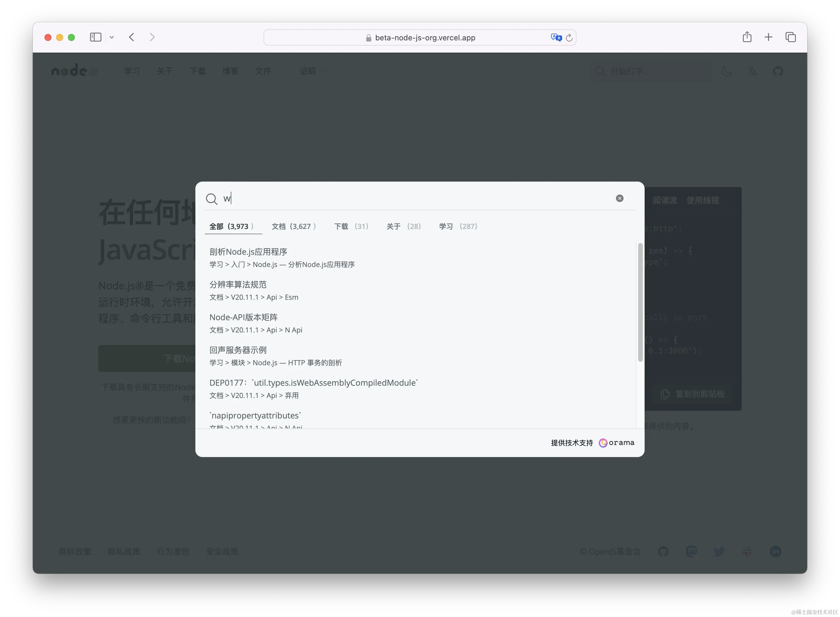Open © OpenJS基金会 footer link
840x617 pixels.
coord(610,551)
